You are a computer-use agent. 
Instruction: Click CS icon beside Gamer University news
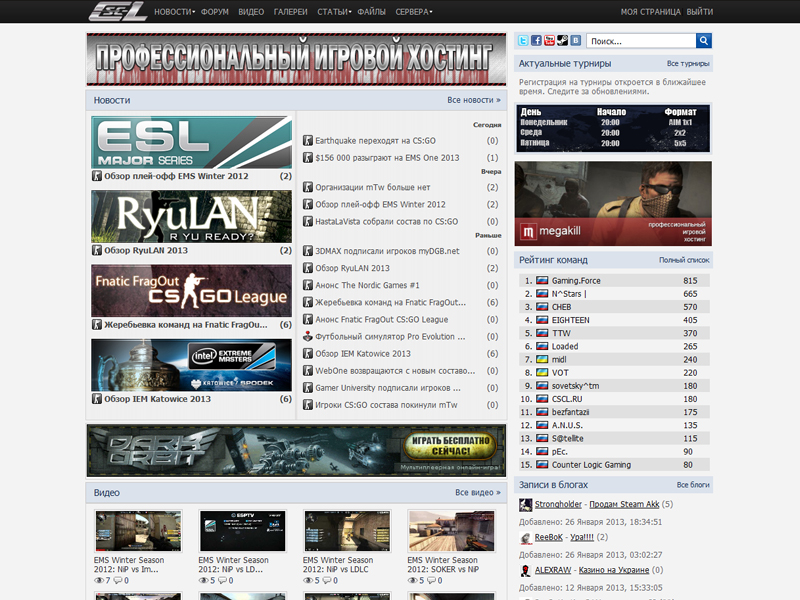tap(308, 388)
